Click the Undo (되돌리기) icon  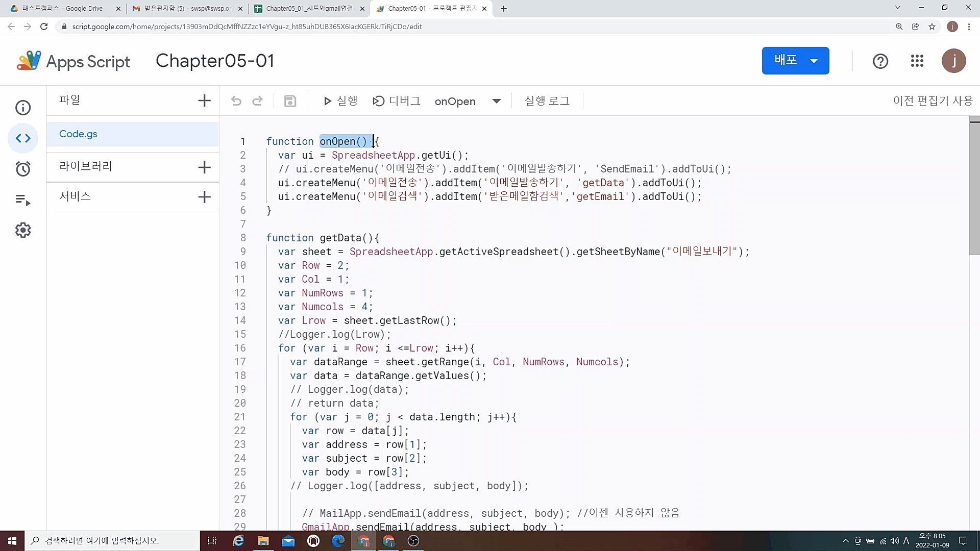click(236, 101)
